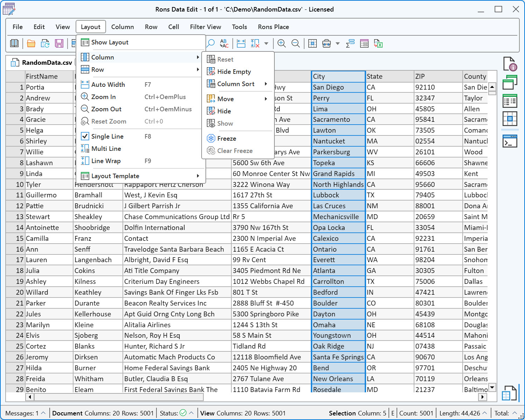Open the File menu

click(17, 27)
